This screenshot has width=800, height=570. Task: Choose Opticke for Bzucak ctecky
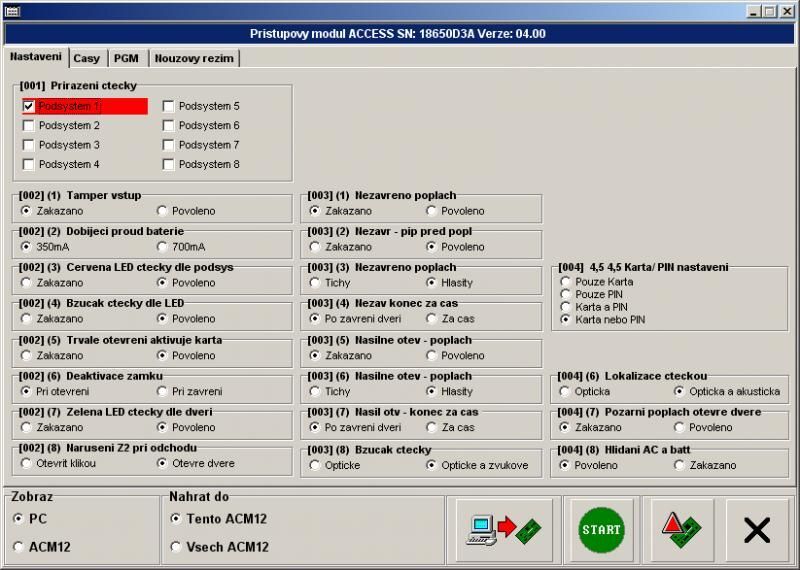(316, 465)
